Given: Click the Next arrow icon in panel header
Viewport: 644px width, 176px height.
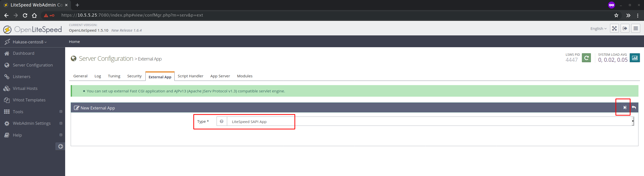Looking at the screenshot, I should tap(625, 107).
